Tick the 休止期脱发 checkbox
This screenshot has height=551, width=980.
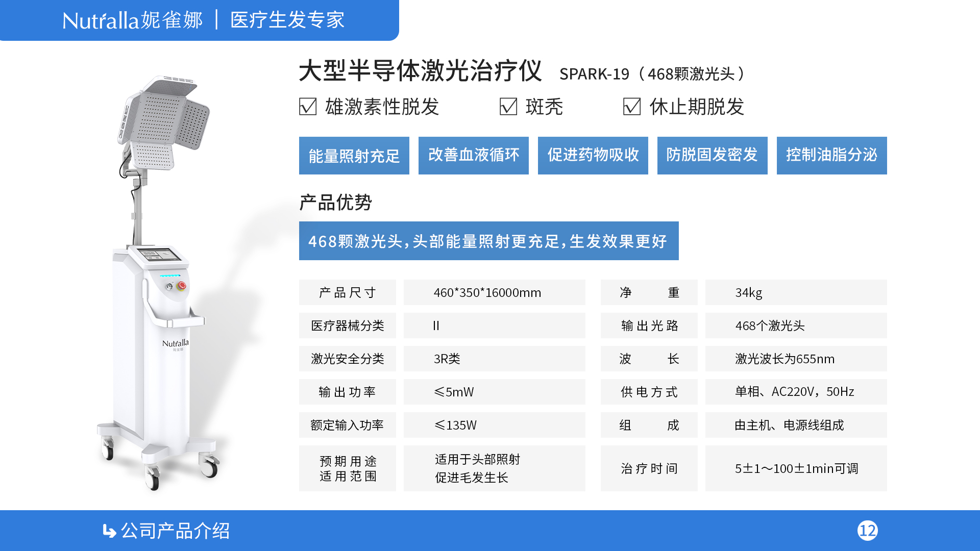tap(632, 107)
